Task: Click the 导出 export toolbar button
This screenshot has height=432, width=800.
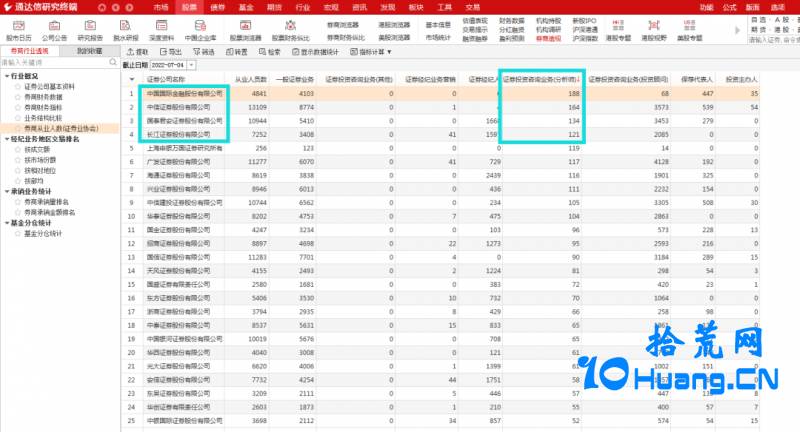Action: [170, 52]
